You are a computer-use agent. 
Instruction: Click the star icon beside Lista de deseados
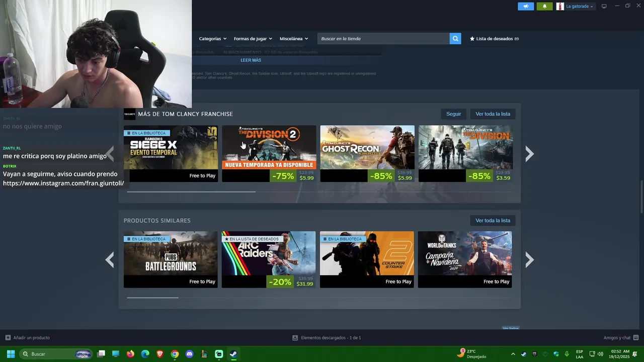[472, 39]
